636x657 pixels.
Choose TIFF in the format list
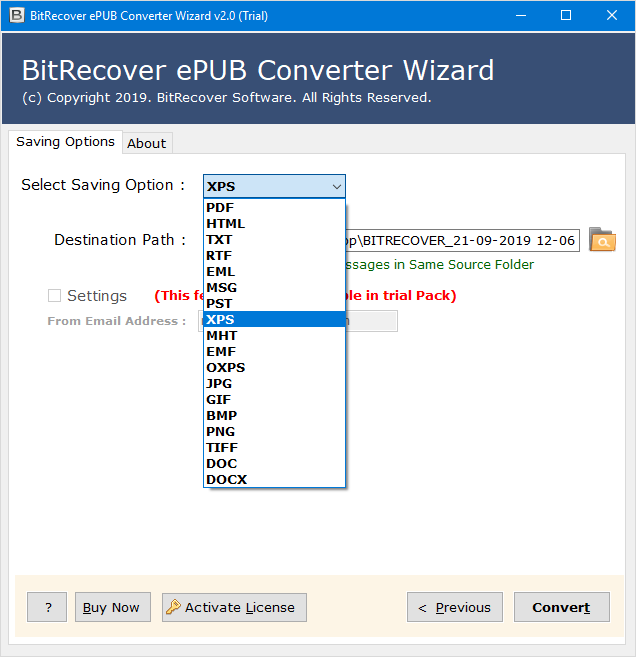[274, 447]
